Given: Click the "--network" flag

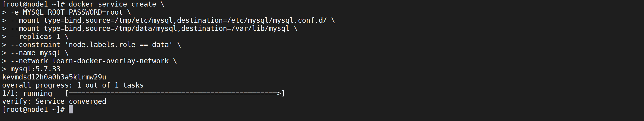Looking at the screenshot, I should point(29,61).
